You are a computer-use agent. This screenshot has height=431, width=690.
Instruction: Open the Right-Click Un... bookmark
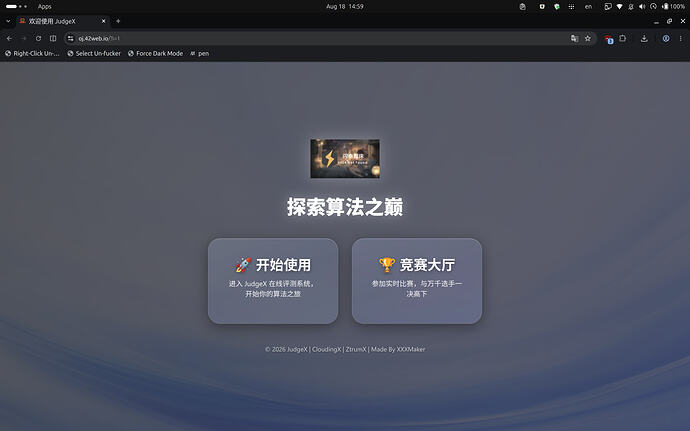(32, 53)
